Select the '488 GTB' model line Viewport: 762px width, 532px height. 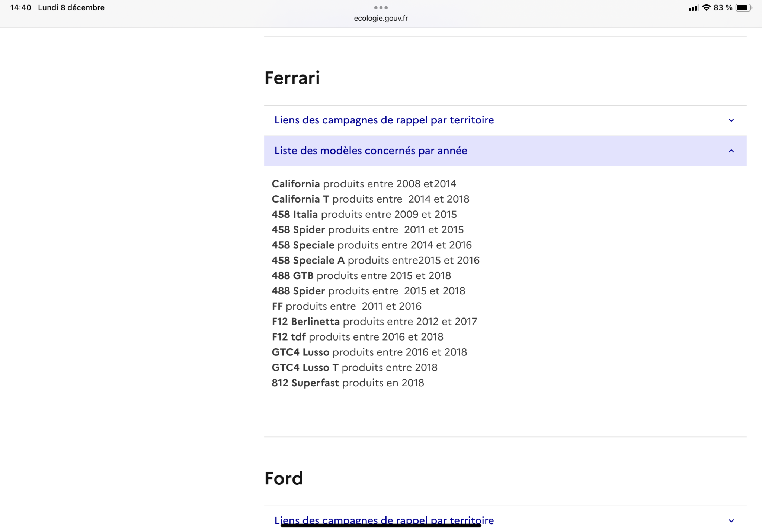tap(361, 275)
